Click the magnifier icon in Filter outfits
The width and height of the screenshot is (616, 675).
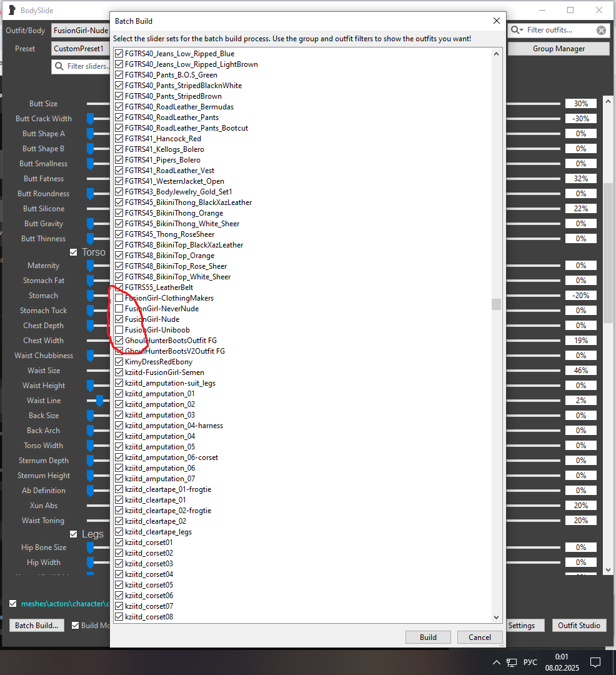coord(517,30)
